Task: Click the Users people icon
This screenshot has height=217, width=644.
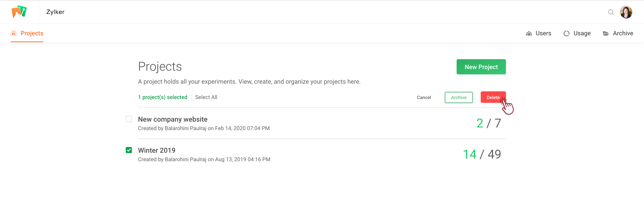Action: pyautogui.click(x=529, y=34)
